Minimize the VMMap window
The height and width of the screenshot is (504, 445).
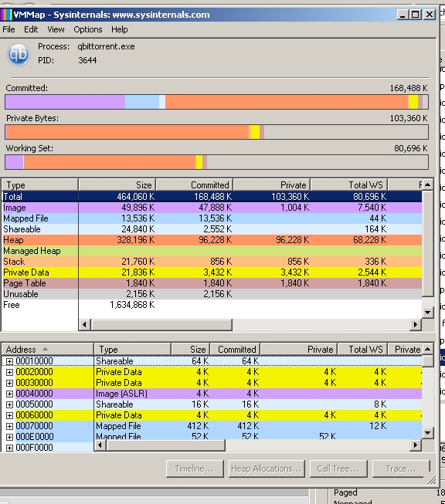coord(403,15)
